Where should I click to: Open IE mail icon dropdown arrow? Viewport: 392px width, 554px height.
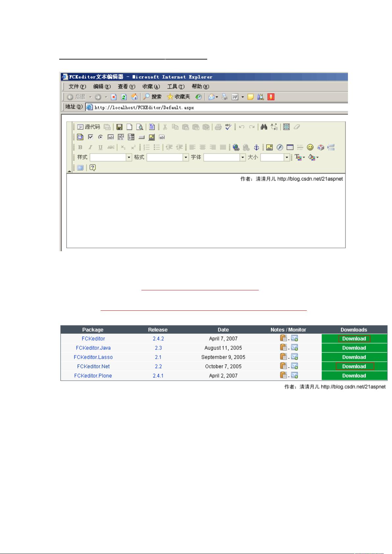217,97
